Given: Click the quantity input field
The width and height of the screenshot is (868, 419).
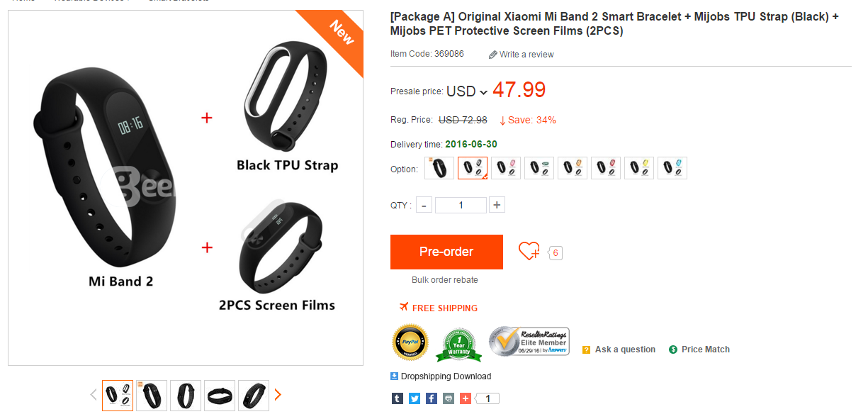Looking at the screenshot, I should tap(461, 205).
